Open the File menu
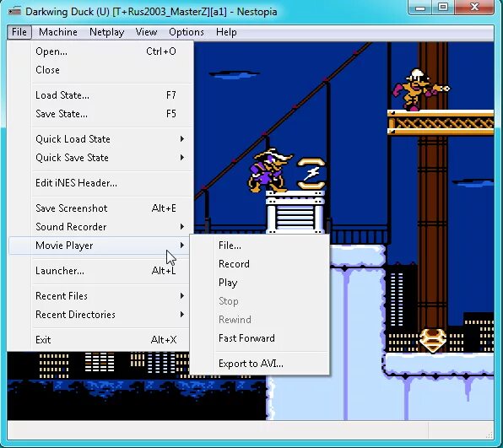 (x=19, y=32)
